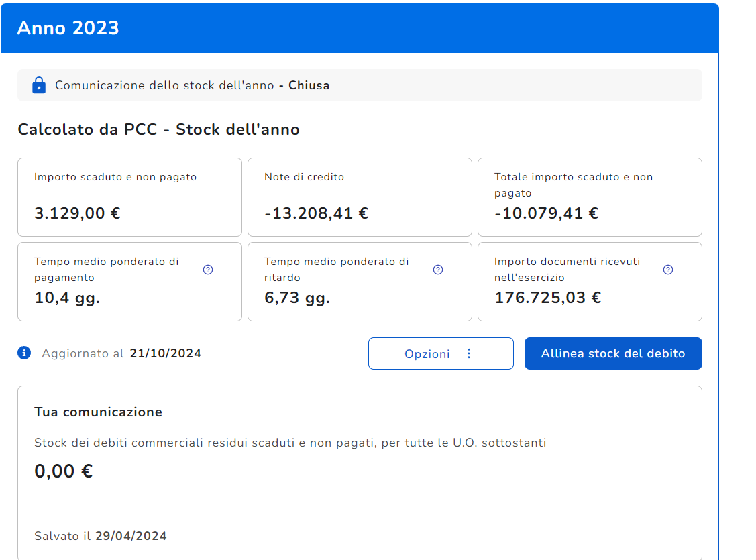Screen dimensions: 756x560
Task: Click the Tua comunicazione heading
Action: 98,412
